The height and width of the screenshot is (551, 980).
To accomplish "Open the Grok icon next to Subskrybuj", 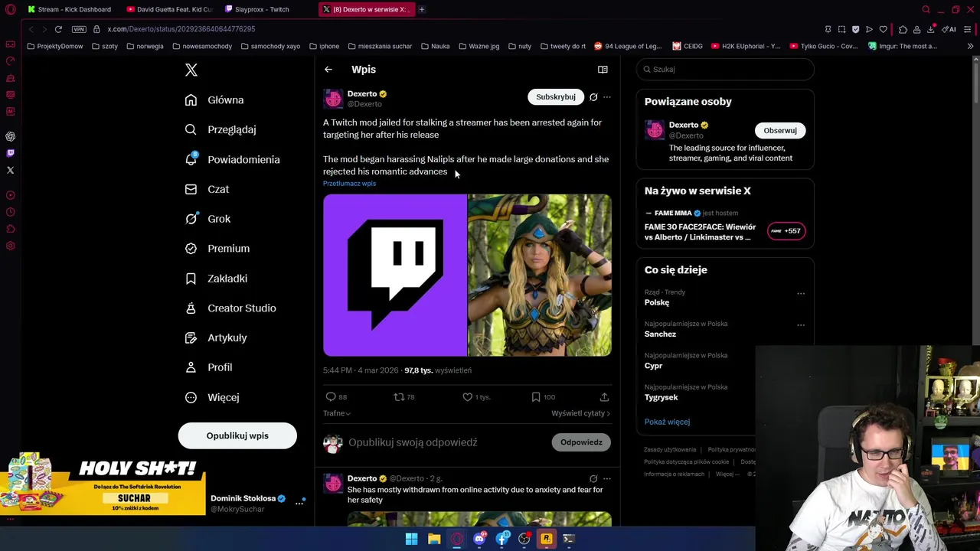I will coord(593,97).
